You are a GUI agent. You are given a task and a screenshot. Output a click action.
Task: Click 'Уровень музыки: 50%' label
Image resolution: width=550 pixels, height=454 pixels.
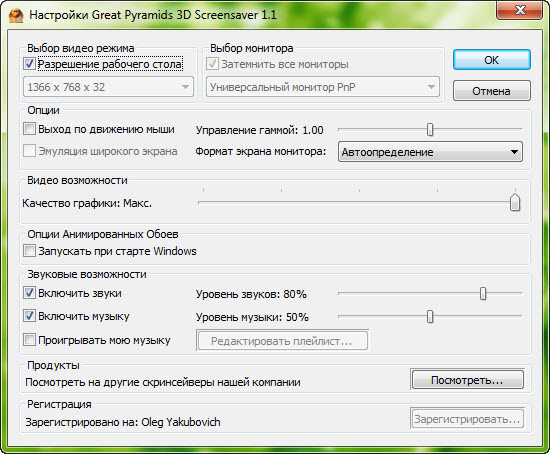pyautogui.click(x=252, y=317)
